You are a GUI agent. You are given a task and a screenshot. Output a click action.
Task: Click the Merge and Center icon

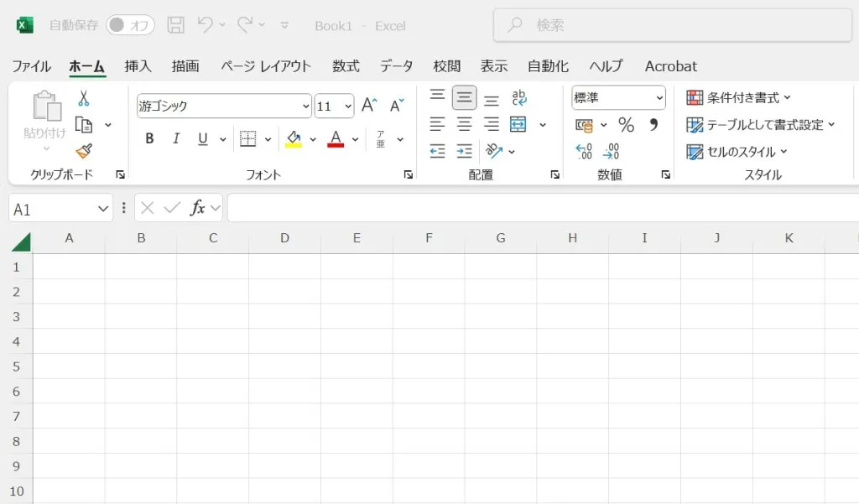click(x=518, y=125)
